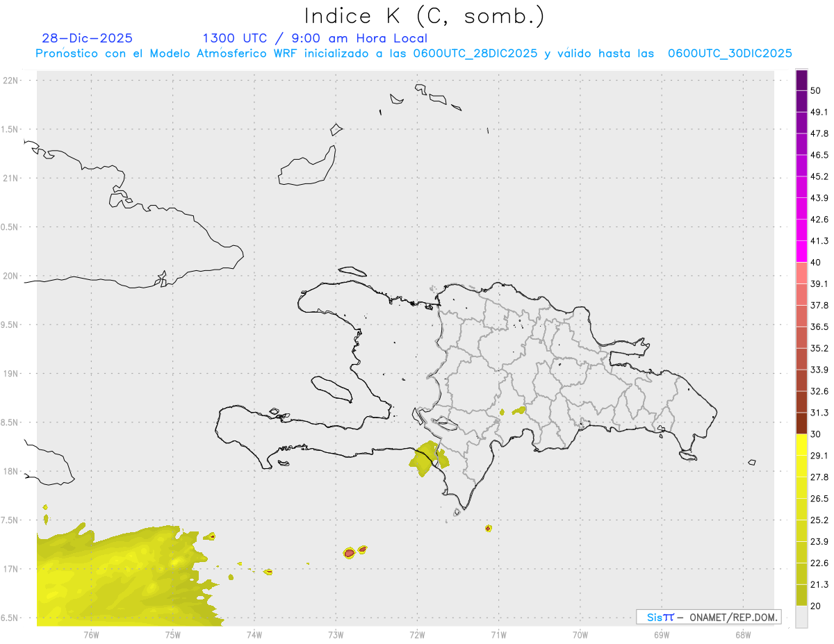Image resolution: width=834 pixels, height=644 pixels.
Task: Click the '31.3' colorbar value
Action: 819,413
